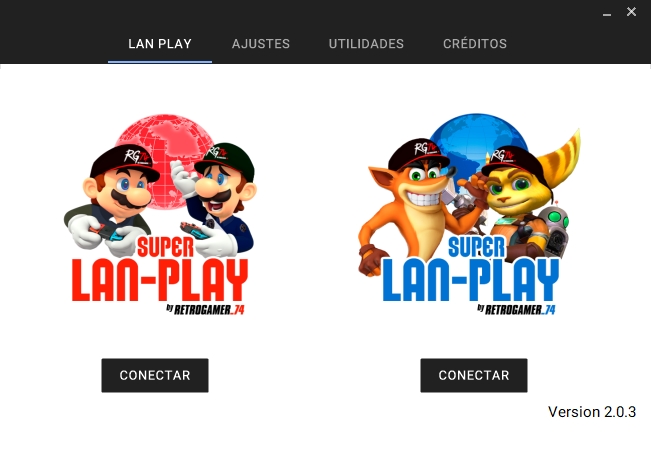Image resolution: width=651 pixels, height=461 pixels.
Task: Go to the CRÉDITOS tab
Action: tap(475, 44)
